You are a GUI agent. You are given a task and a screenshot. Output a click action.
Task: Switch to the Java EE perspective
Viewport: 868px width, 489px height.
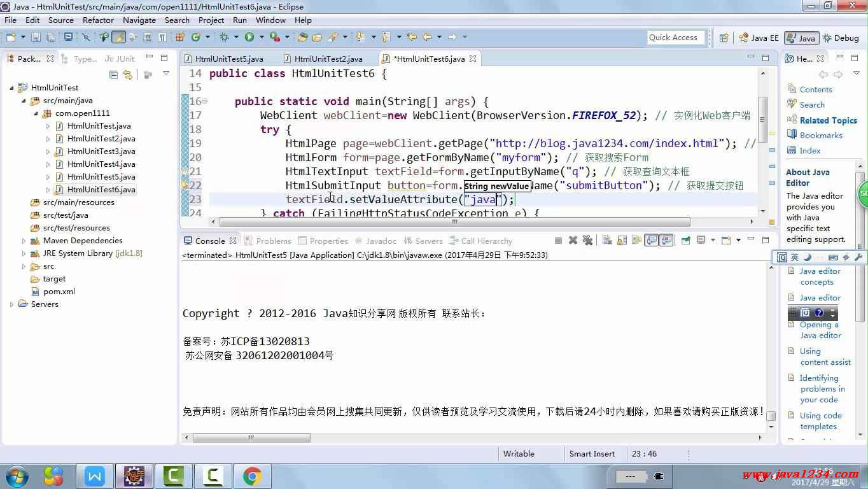coord(759,38)
